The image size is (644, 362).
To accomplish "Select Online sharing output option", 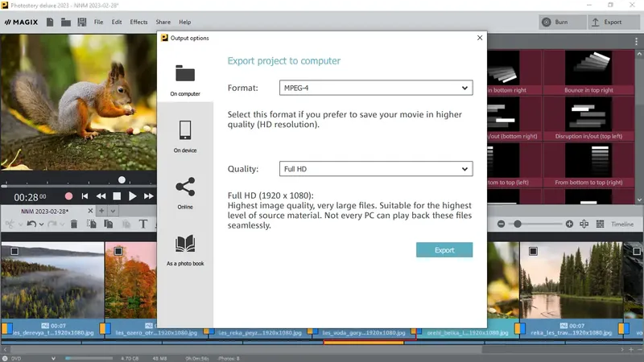I will (x=185, y=193).
